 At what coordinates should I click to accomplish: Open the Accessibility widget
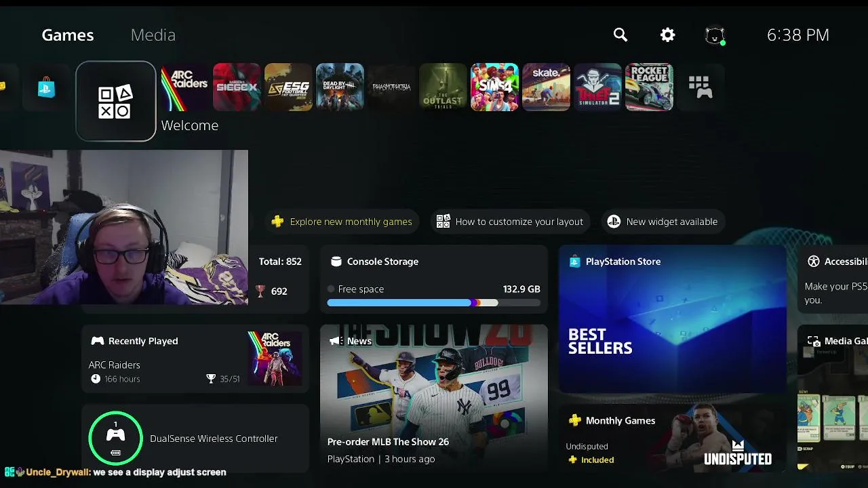pos(833,279)
